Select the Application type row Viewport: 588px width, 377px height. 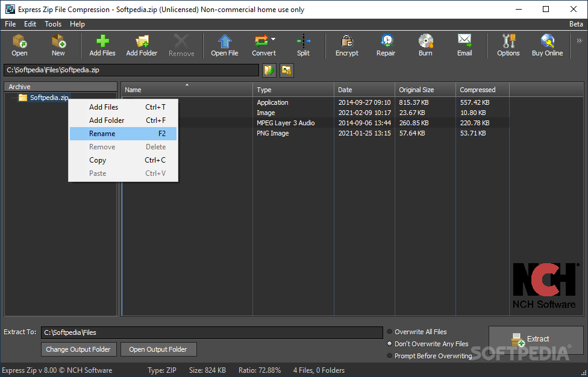[315, 102]
